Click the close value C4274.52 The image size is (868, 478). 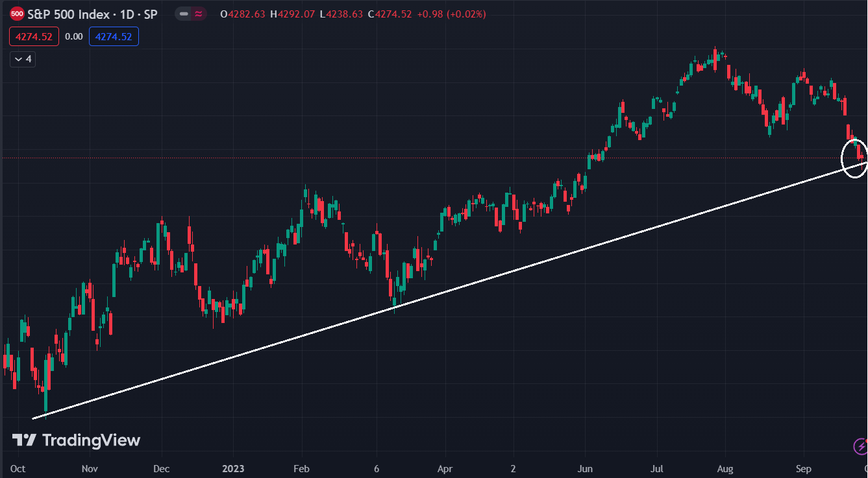390,14
